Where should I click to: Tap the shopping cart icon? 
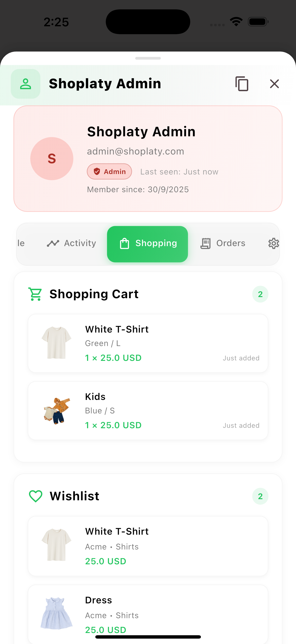(x=35, y=294)
